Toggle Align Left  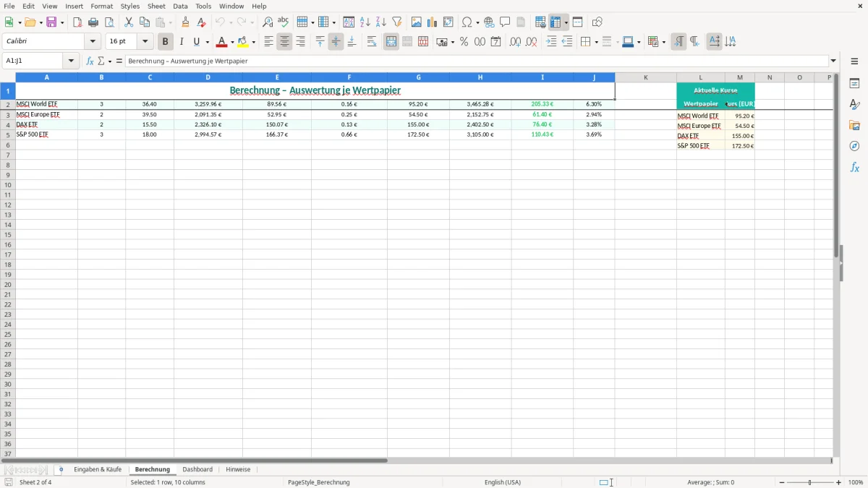pos(268,42)
